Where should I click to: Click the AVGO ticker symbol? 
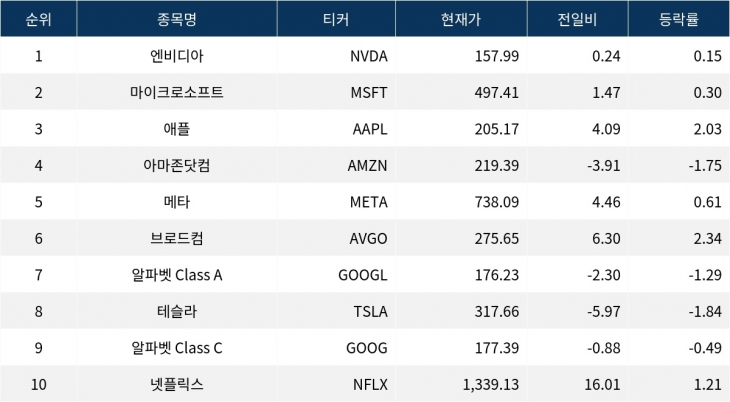(368, 239)
